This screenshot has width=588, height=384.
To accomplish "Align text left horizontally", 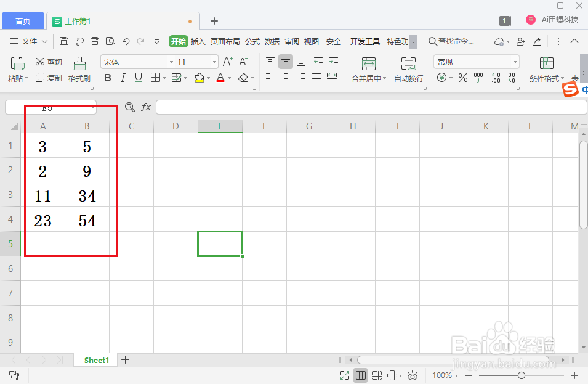I will coord(270,78).
